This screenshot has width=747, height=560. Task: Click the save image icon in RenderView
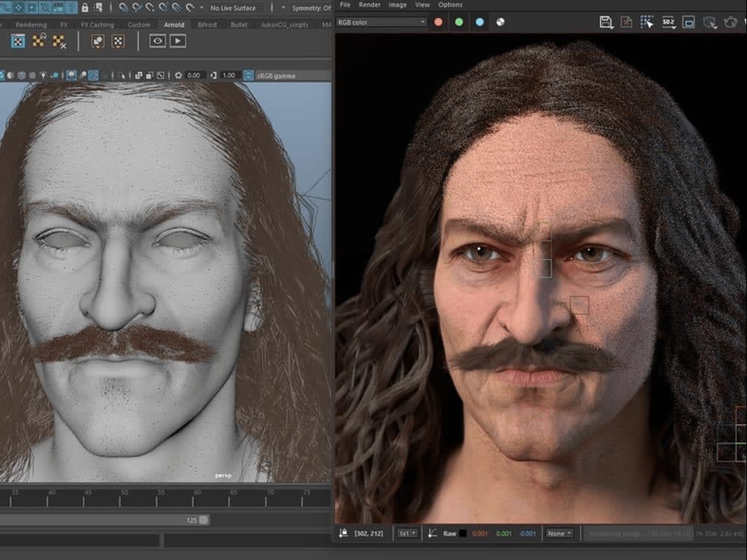coord(606,22)
